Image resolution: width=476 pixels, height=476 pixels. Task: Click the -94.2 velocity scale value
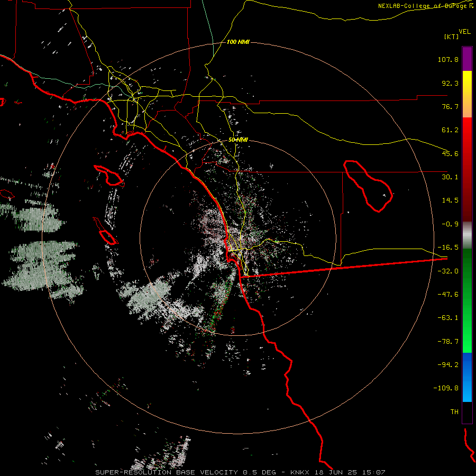pyautogui.click(x=448, y=365)
